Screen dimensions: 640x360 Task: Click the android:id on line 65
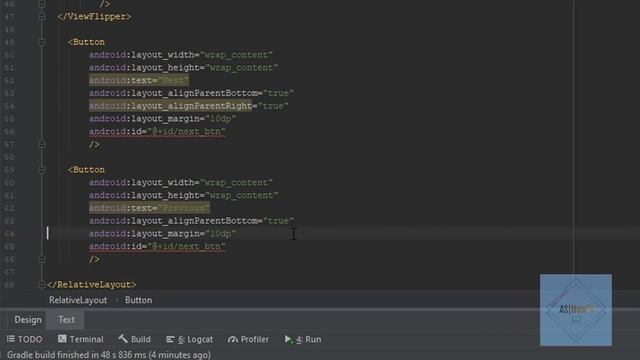point(157,246)
